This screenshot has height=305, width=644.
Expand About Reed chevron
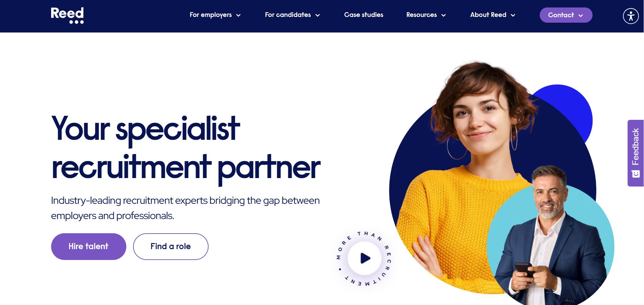coord(513,15)
